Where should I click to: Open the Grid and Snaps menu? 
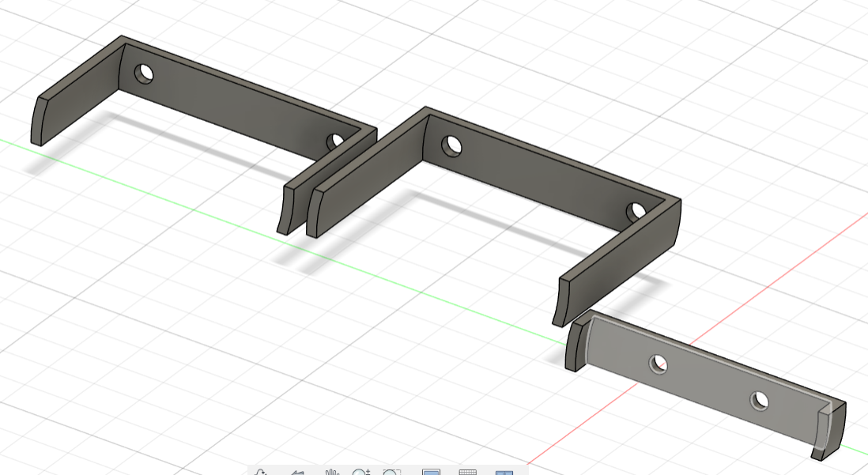[468, 472]
